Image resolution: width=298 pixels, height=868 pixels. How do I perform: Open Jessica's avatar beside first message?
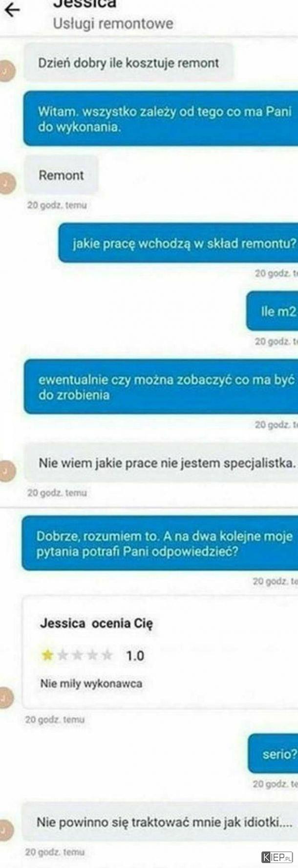6,70
